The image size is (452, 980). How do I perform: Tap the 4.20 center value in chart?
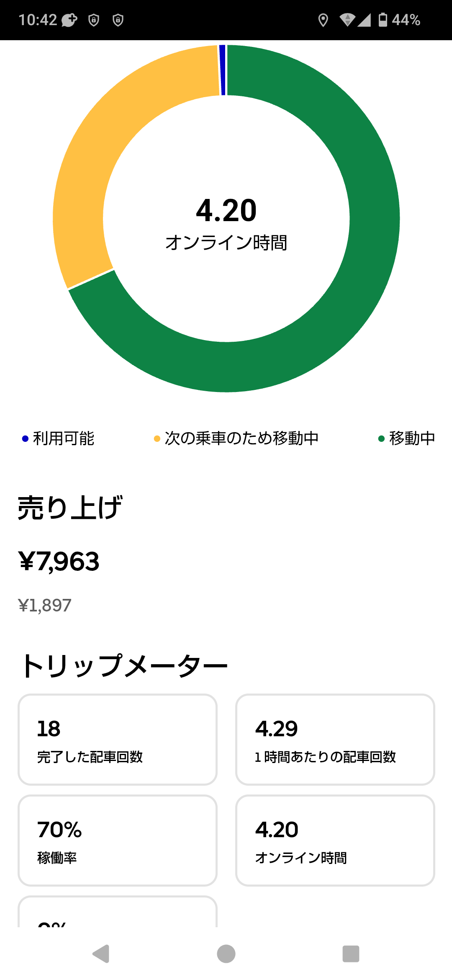(226, 210)
